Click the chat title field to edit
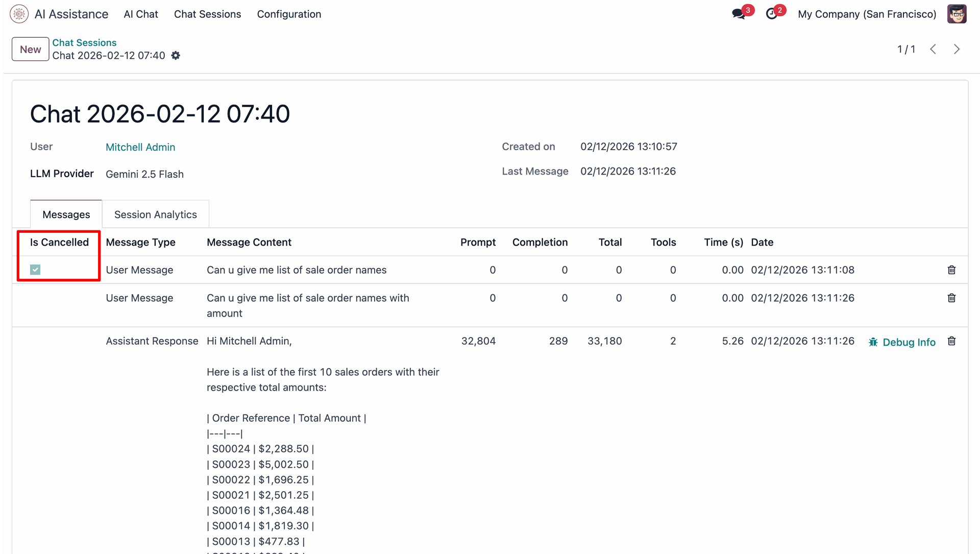 coord(160,113)
